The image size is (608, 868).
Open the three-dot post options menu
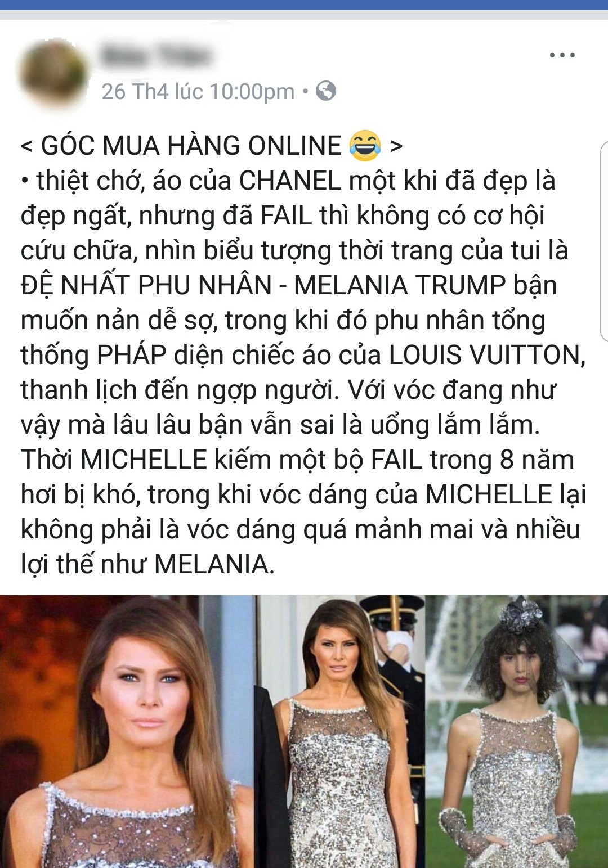(x=562, y=55)
